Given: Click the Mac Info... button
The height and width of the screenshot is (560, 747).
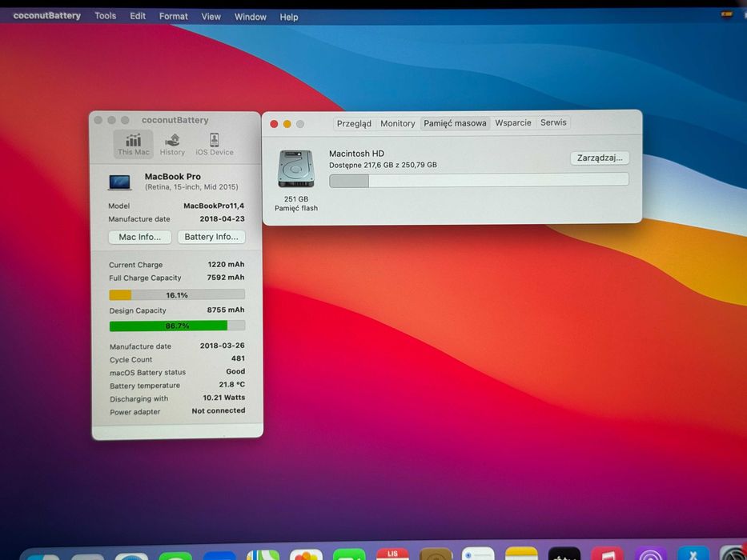Looking at the screenshot, I should pos(139,237).
